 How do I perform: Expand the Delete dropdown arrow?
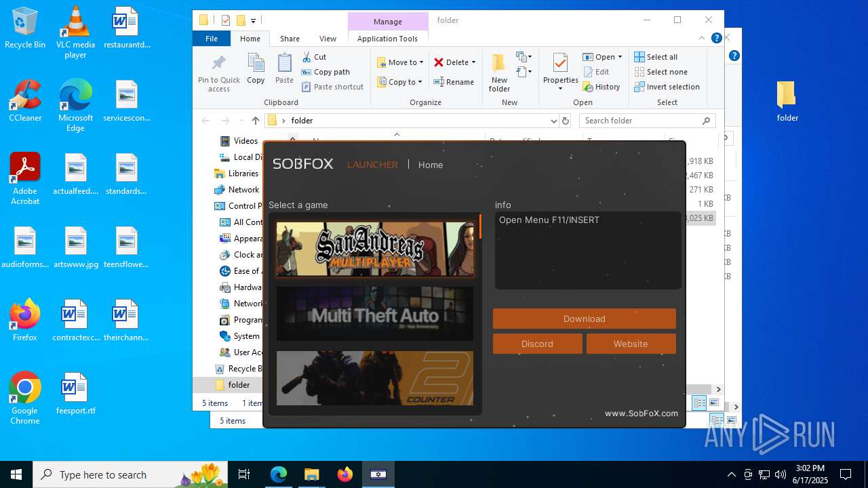[473, 62]
